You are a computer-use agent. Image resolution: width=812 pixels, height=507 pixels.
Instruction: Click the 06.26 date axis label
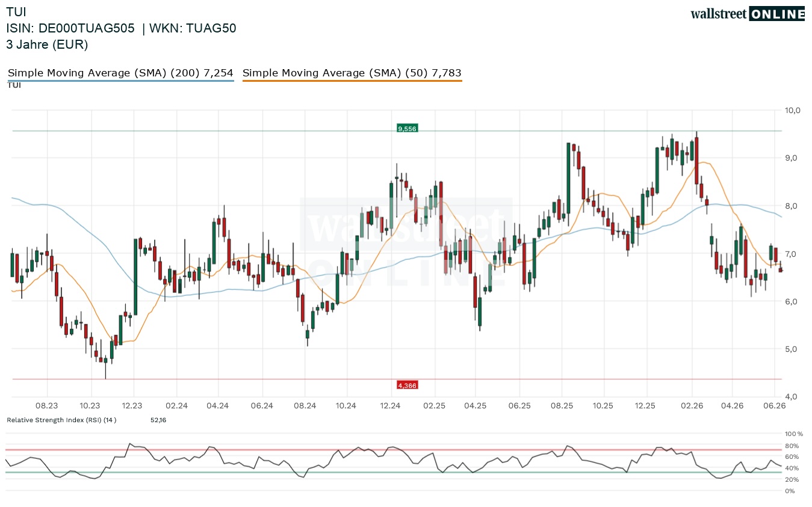[775, 406]
